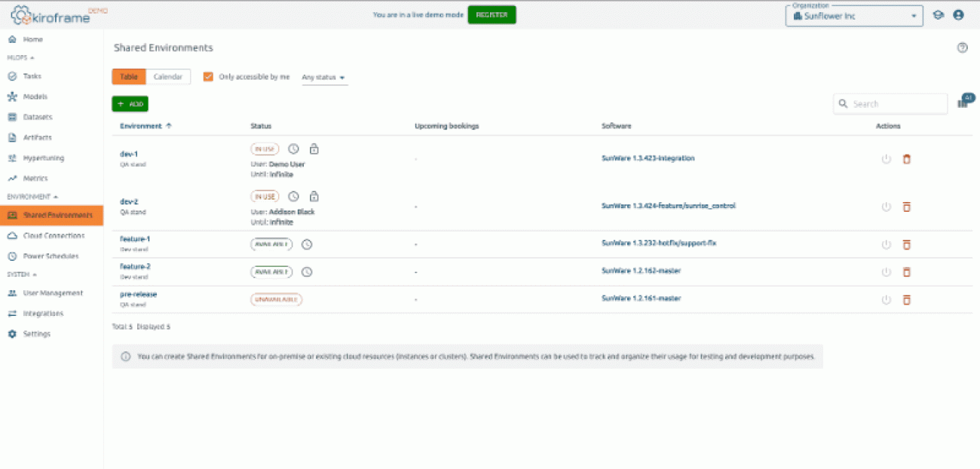The image size is (980, 469).
Task: Open the AI assistant icon near the search bar
Action: [x=967, y=98]
